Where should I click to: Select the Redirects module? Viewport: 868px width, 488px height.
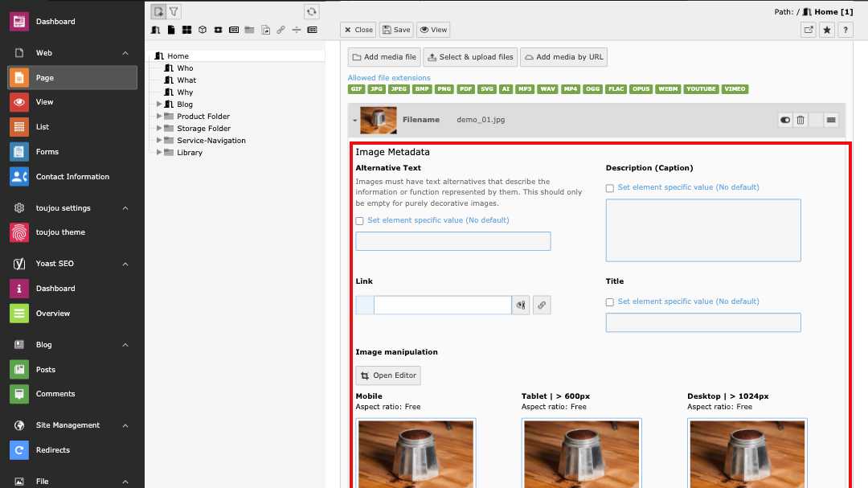click(x=52, y=450)
